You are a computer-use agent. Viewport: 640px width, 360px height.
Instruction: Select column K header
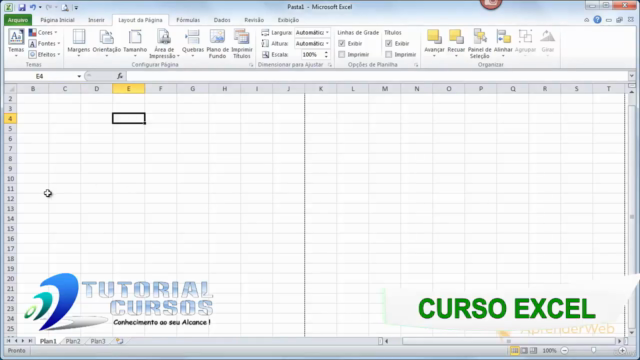click(320, 89)
